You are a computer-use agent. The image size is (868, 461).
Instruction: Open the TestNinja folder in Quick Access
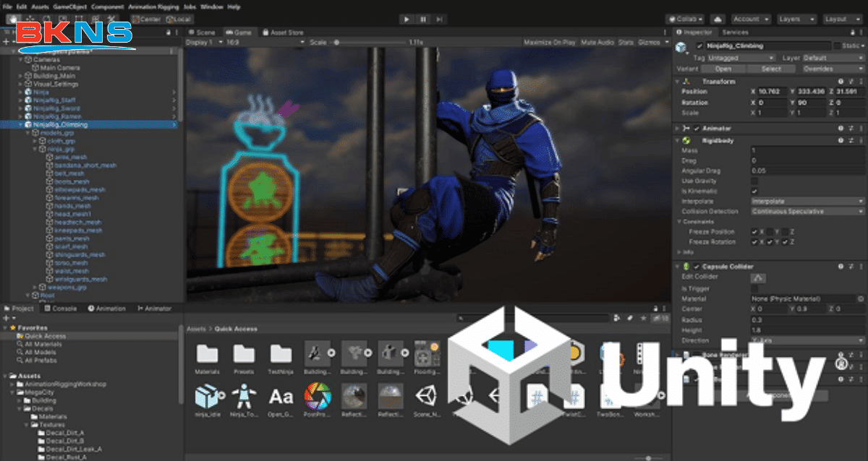click(281, 353)
